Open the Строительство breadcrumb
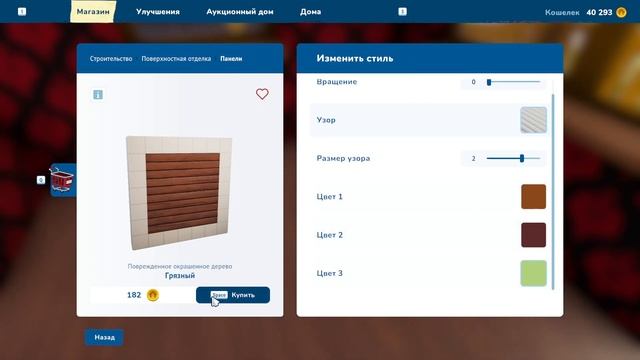The image size is (640, 360). pyautogui.click(x=111, y=59)
